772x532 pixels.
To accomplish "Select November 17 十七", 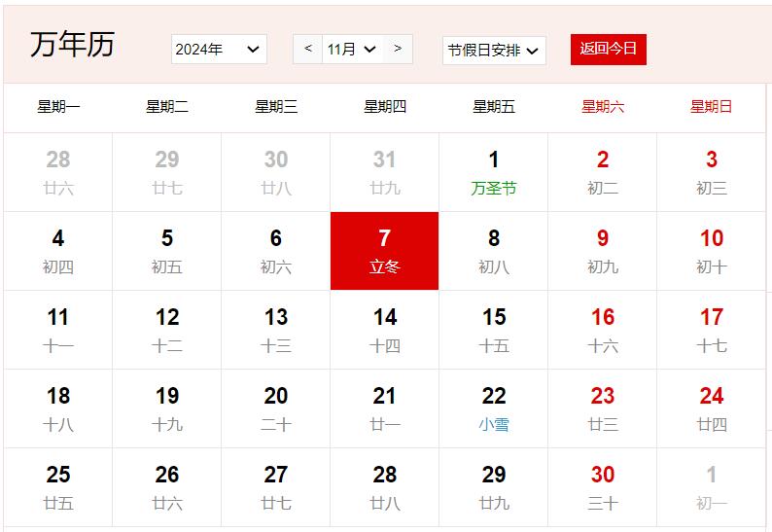I will (x=711, y=330).
